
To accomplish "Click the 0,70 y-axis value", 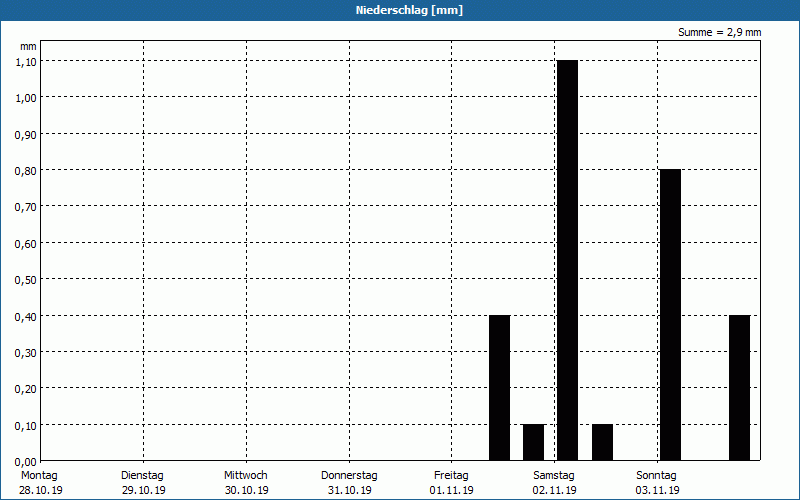I will point(26,207).
